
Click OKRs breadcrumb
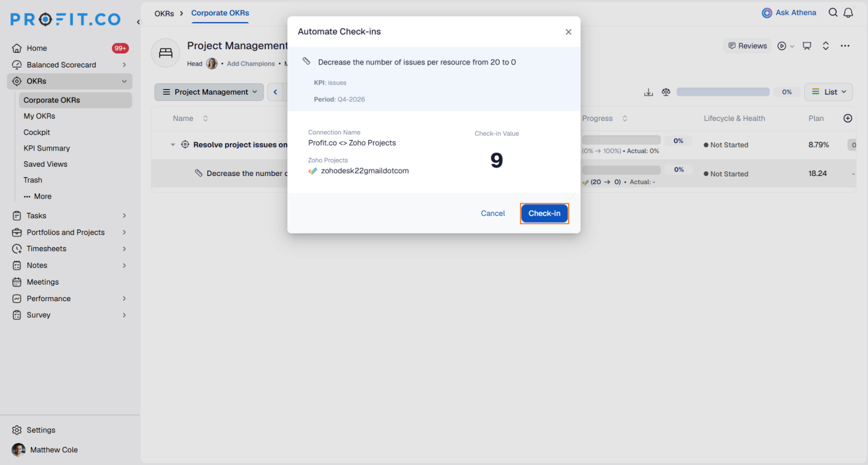(x=164, y=13)
